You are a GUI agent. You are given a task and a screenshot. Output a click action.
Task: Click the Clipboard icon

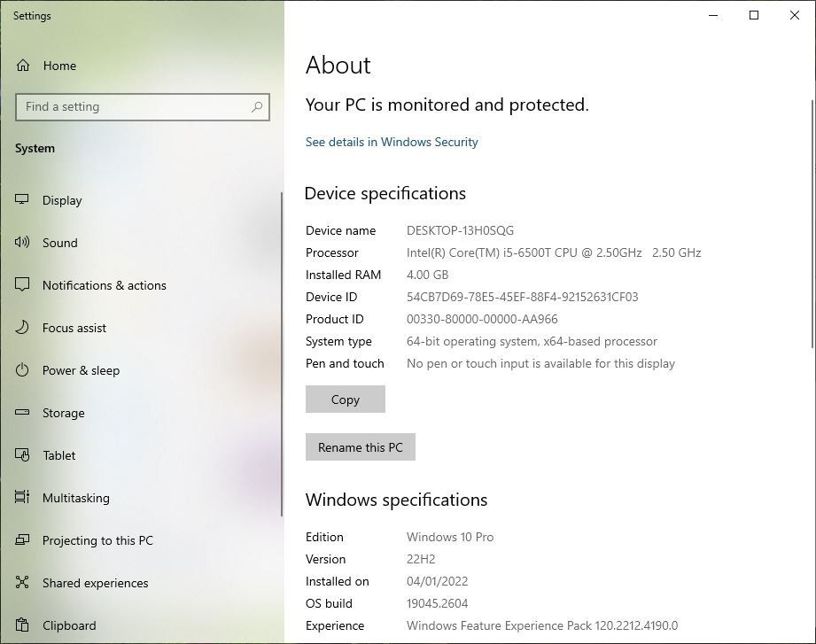coord(22,625)
